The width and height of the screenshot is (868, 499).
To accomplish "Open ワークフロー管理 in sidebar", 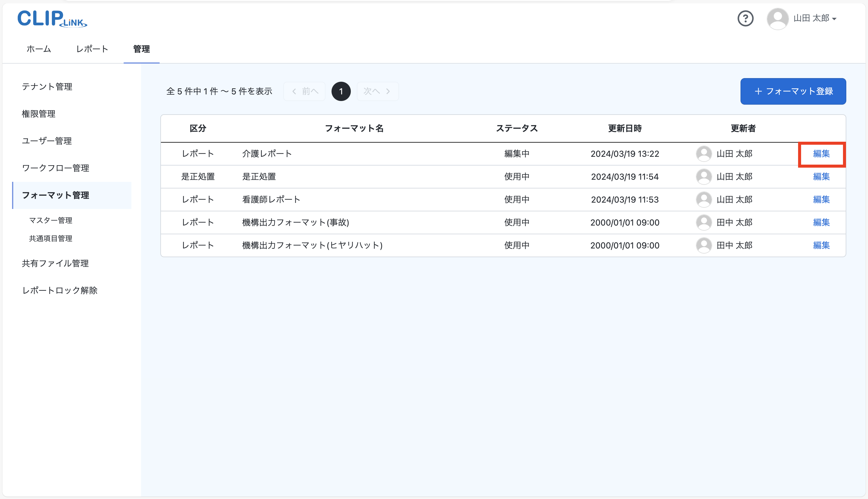I will pyautogui.click(x=55, y=168).
